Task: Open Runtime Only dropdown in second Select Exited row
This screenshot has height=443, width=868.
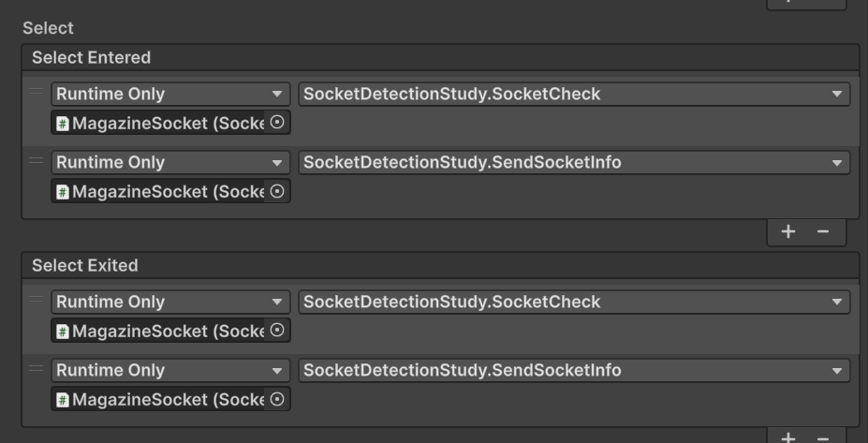Action: point(170,370)
